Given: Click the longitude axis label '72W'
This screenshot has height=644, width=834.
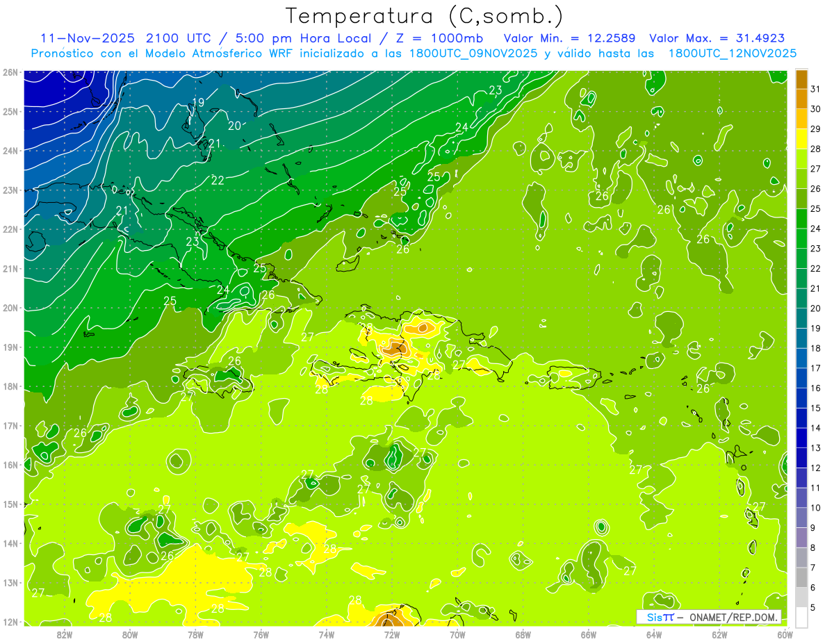Looking at the screenshot, I should pyautogui.click(x=392, y=634).
